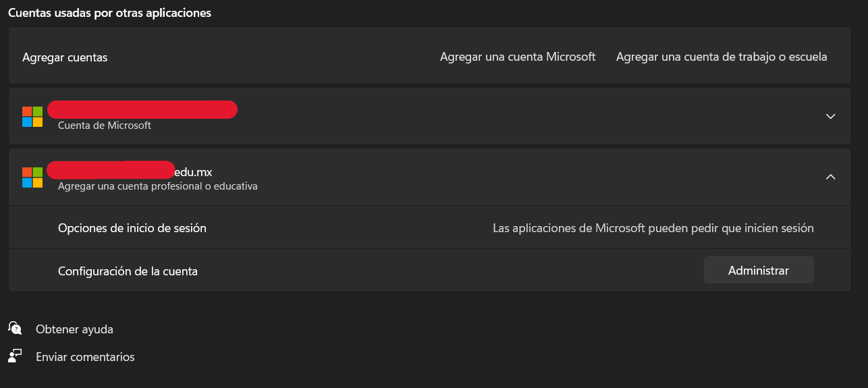Open the Enviar comentarios link
The height and width of the screenshot is (388, 868).
coord(85,357)
